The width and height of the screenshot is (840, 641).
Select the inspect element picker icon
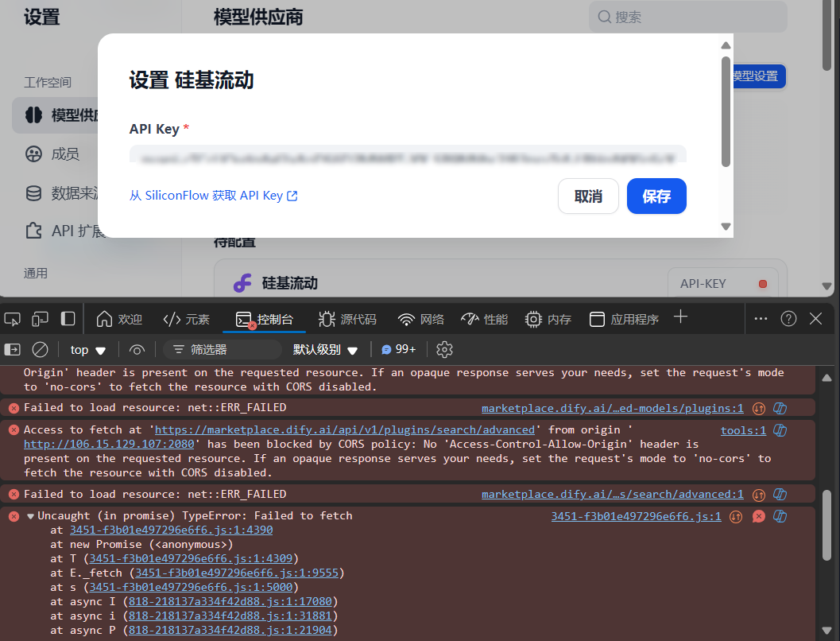pos(13,320)
